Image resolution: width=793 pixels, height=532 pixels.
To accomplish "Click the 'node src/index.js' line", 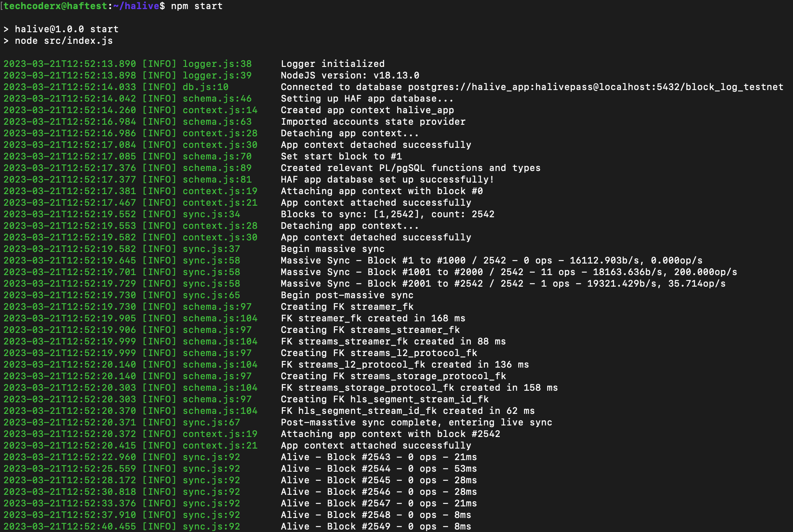I will [64, 41].
